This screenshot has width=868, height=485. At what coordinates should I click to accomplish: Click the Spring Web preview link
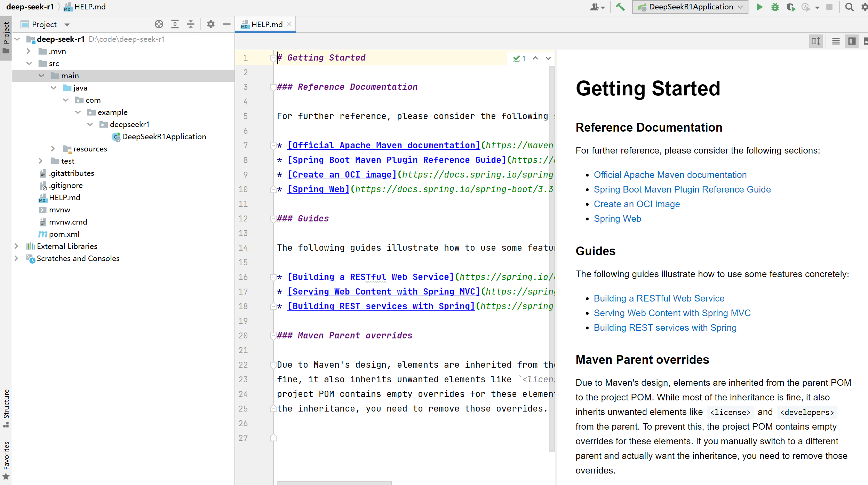617,219
